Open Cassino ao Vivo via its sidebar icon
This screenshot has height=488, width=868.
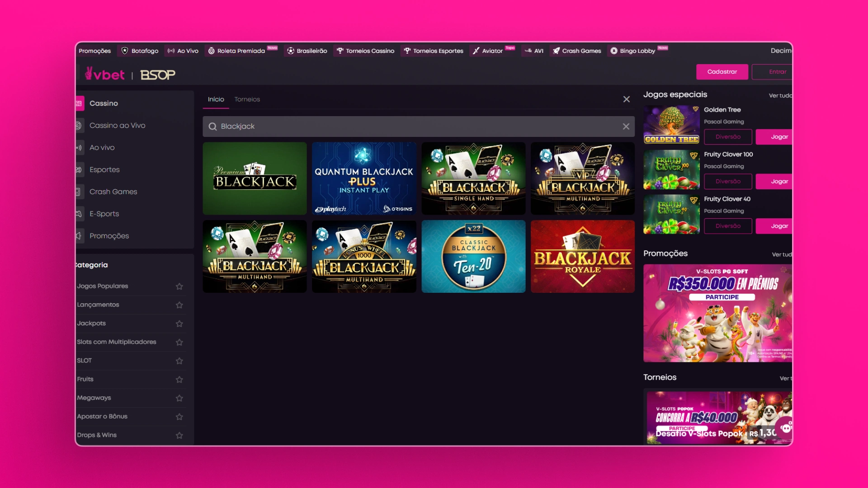[x=79, y=125]
